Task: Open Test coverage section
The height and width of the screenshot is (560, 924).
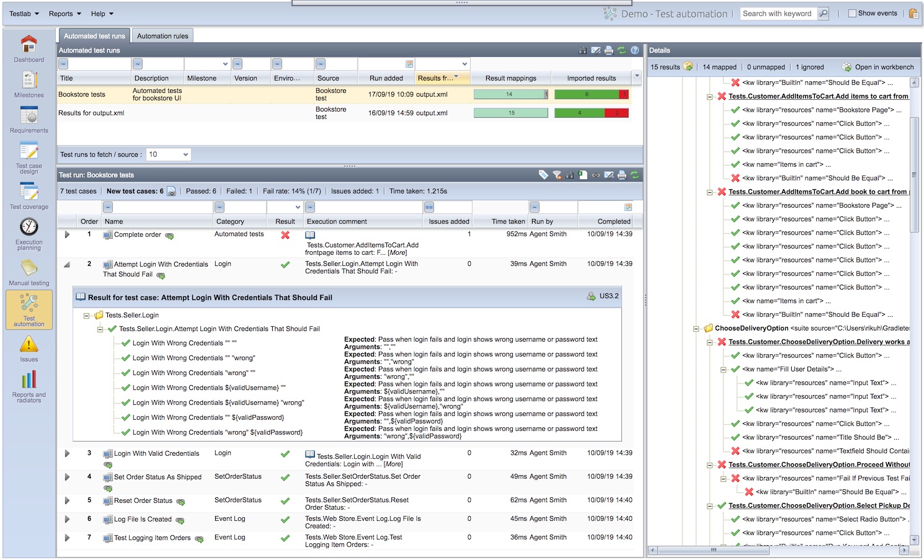Action: tap(29, 196)
